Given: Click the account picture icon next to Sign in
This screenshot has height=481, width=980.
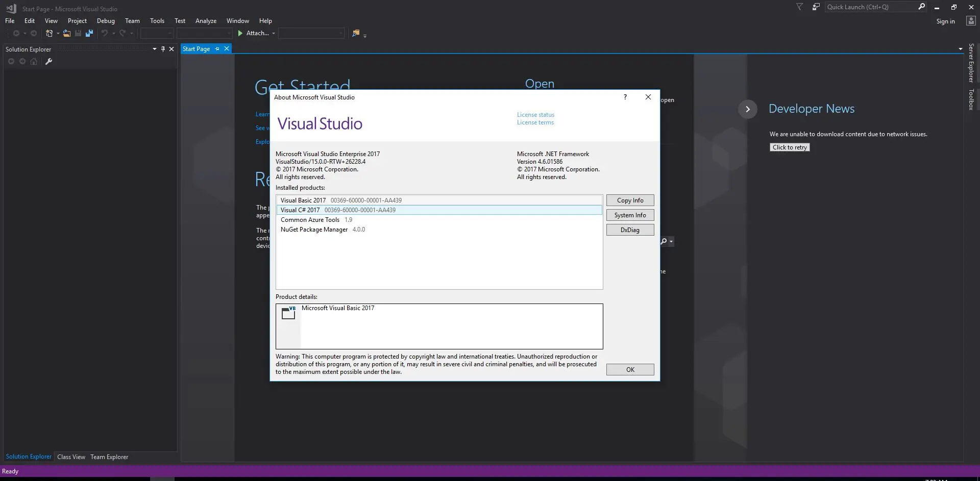Looking at the screenshot, I should coord(971,21).
